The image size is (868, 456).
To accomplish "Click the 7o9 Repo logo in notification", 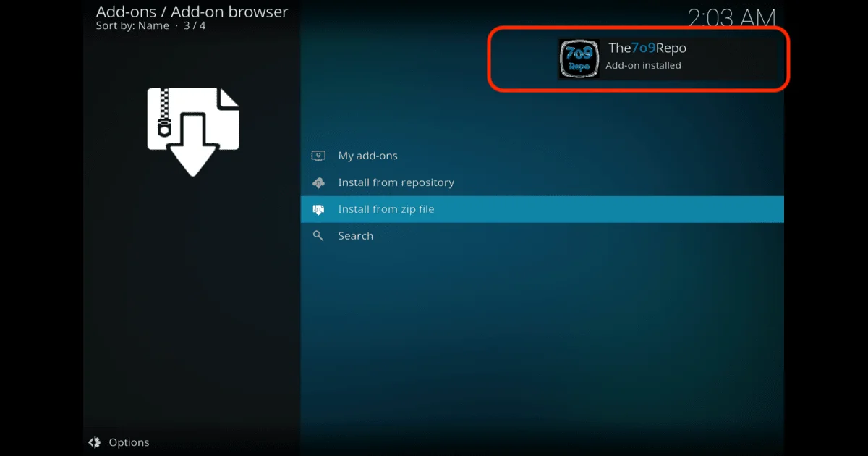I will click(579, 58).
